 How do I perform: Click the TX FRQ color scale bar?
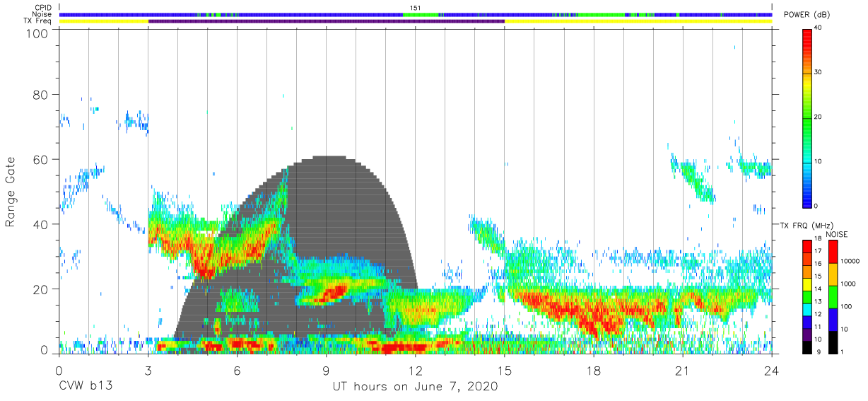[x=807, y=296]
